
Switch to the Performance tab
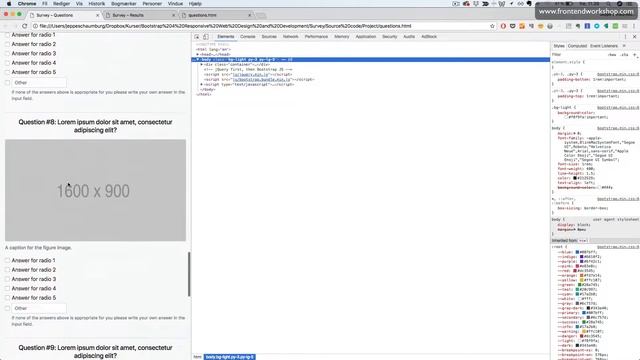coord(316,37)
